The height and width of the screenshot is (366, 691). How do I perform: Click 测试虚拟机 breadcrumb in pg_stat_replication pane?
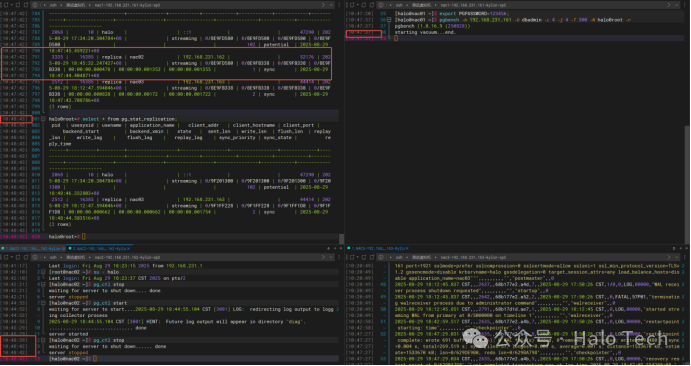click(x=75, y=5)
